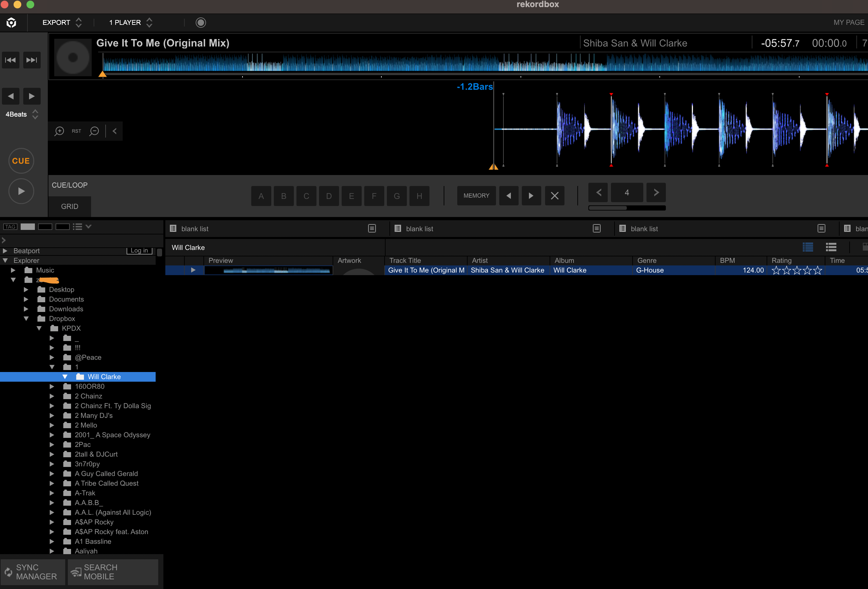Enable hot cue A pad
The width and height of the screenshot is (868, 589).
(261, 196)
